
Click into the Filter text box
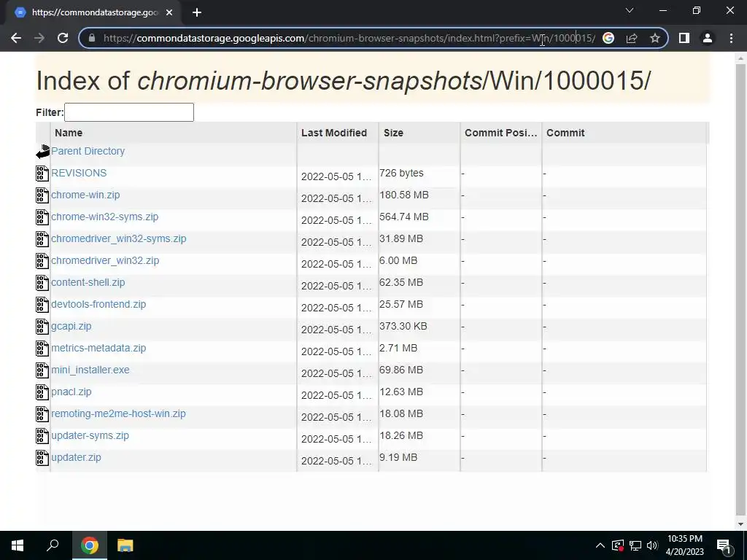click(x=129, y=112)
